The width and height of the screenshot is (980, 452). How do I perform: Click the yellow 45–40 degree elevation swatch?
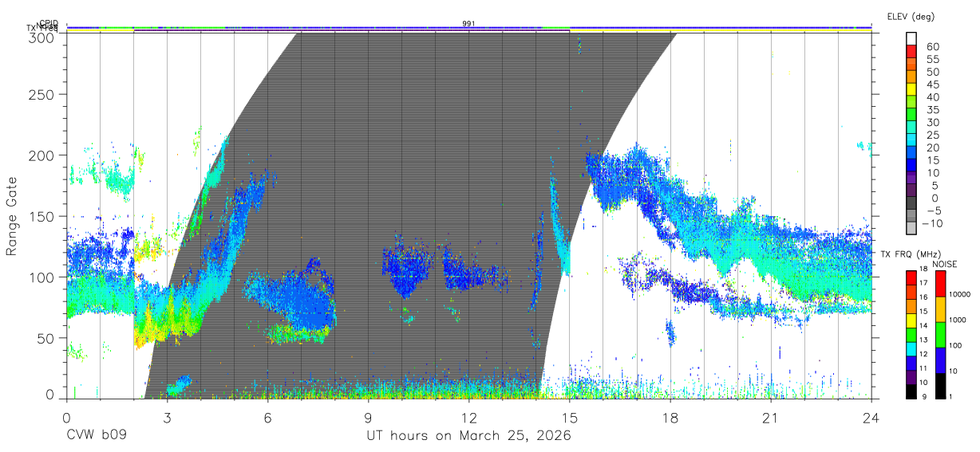pos(911,89)
